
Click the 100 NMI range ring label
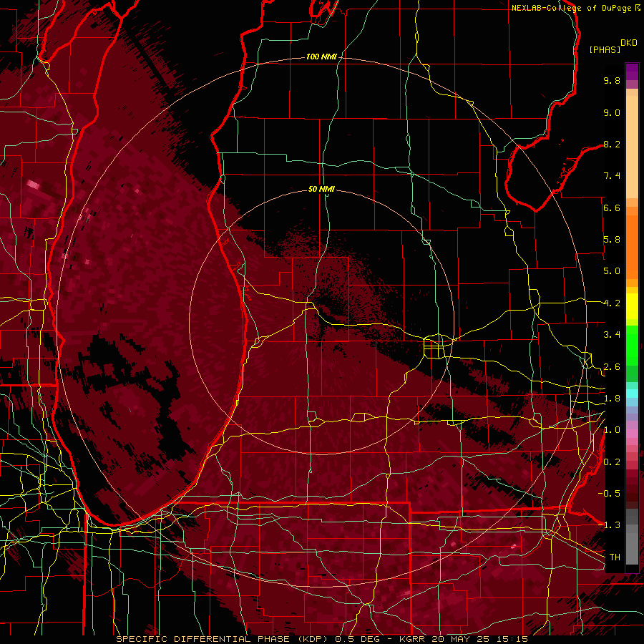[x=321, y=57]
